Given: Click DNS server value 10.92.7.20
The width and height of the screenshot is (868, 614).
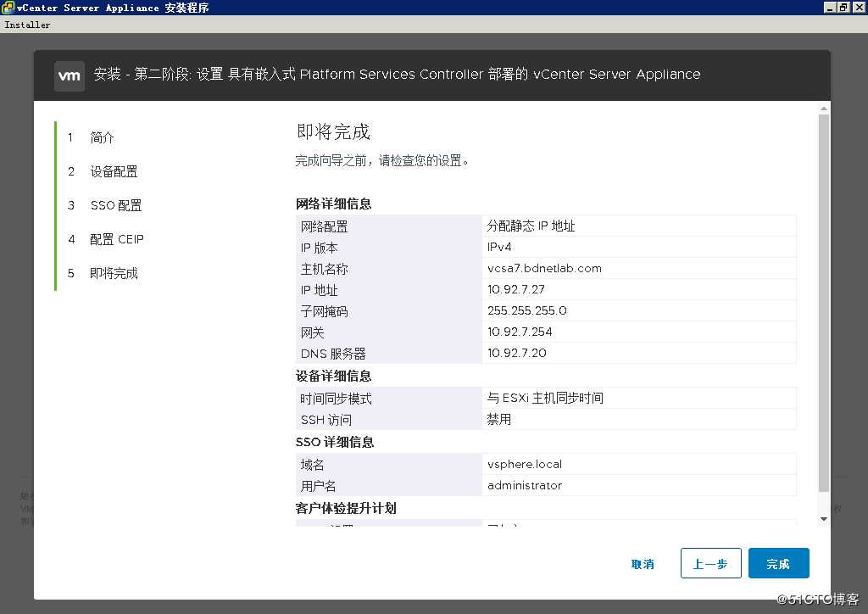Looking at the screenshot, I should pos(516,353).
